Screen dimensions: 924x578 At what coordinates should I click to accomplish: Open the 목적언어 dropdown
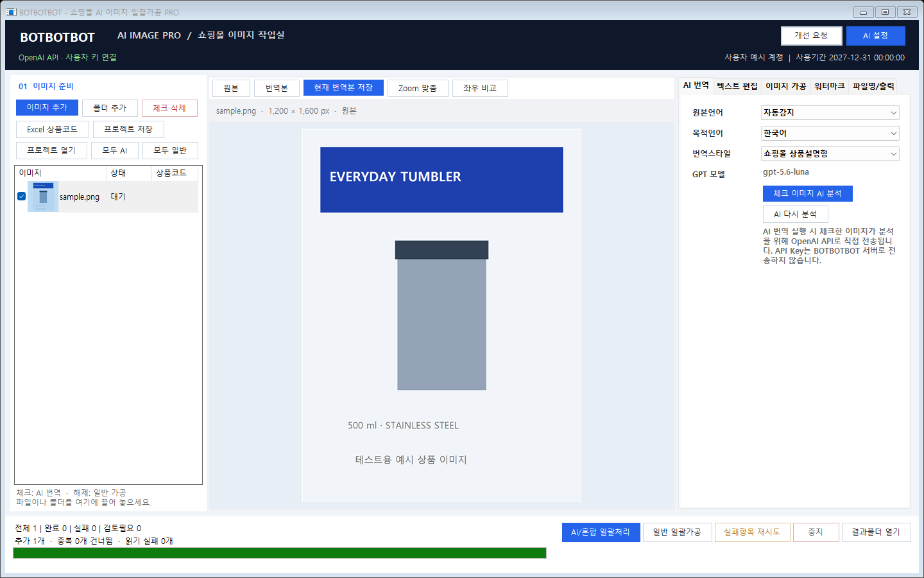pos(830,133)
